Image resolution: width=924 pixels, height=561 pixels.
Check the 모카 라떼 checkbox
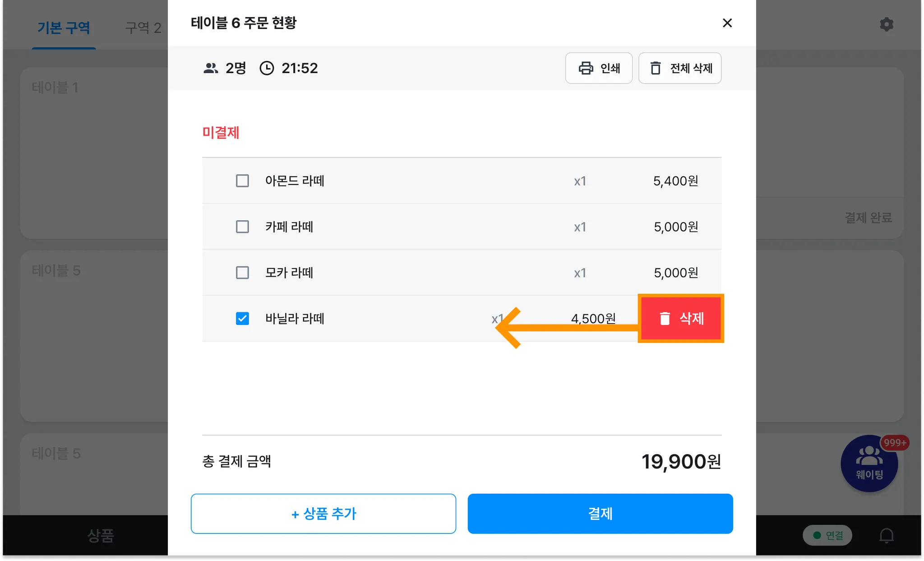coord(242,273)
